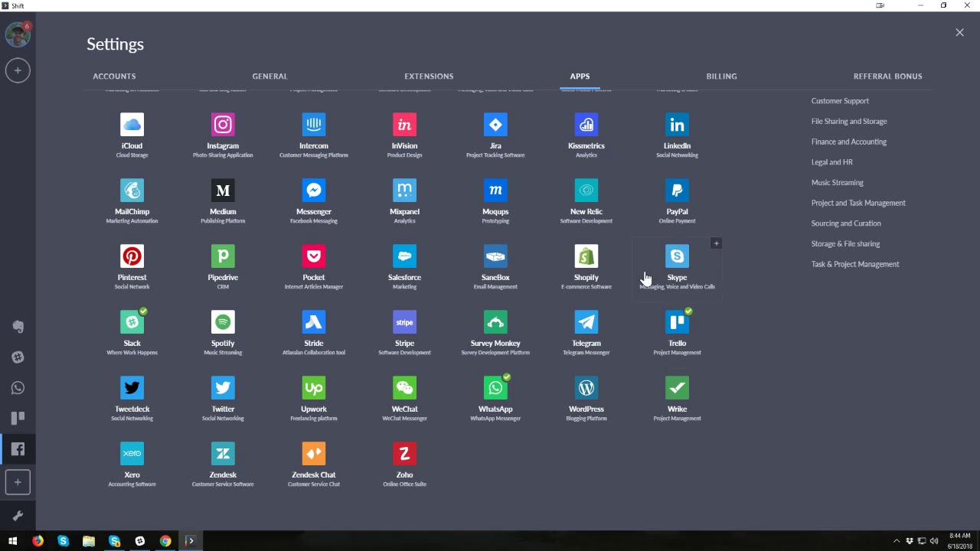Viewport: 980px width, 551px height.
Task: Add the Messenger app
Action: (314, 191)
